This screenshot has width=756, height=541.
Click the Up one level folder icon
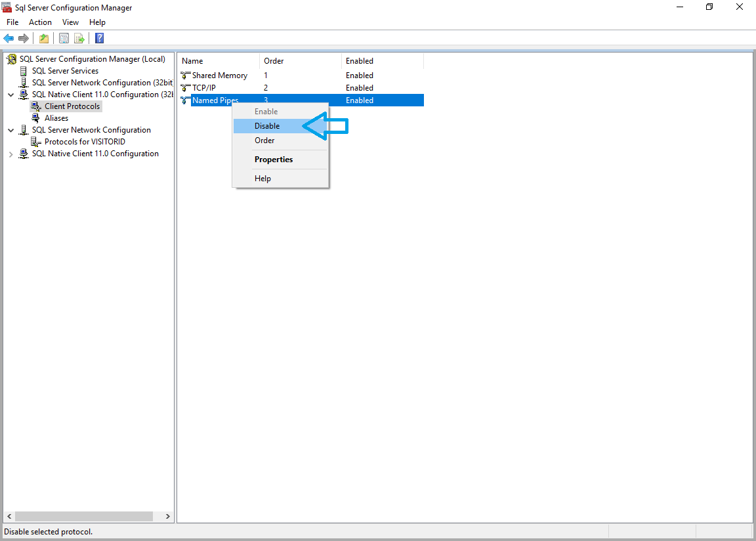click(x=43, y=38)
